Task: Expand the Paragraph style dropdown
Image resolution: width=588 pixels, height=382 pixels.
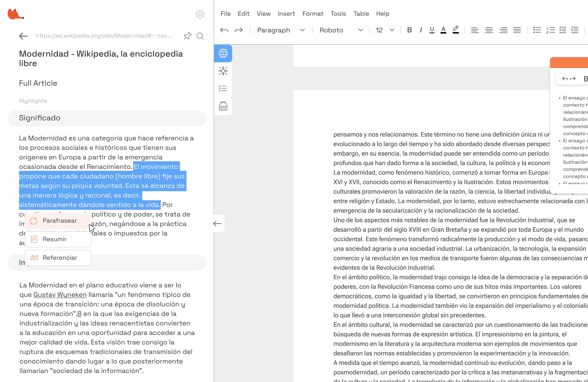Action: coord(281,30)
